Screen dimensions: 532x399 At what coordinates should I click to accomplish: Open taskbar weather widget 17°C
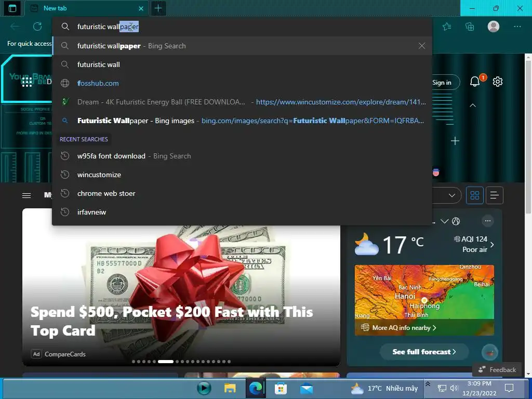[384, 388]
